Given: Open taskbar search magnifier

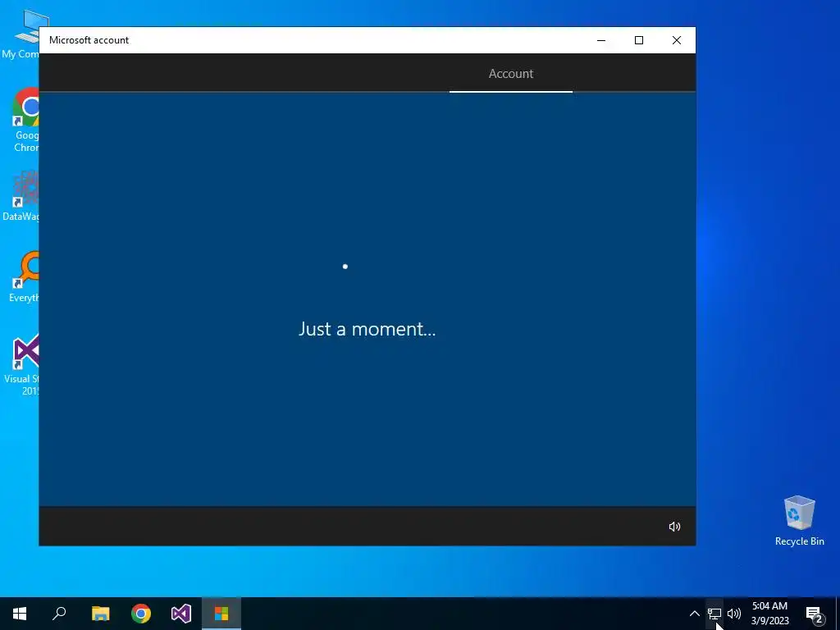Looking at the screenshot, I should coord(59,614).
